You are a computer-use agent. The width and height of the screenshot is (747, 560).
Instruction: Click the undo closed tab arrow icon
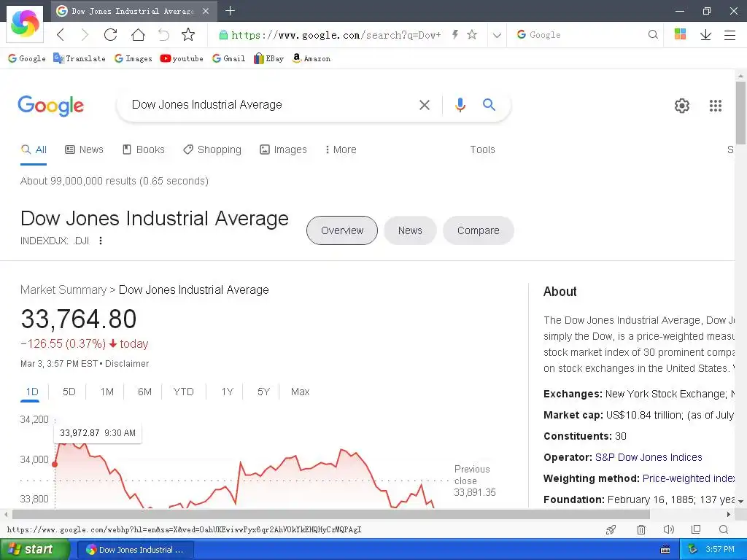point(163,35)
